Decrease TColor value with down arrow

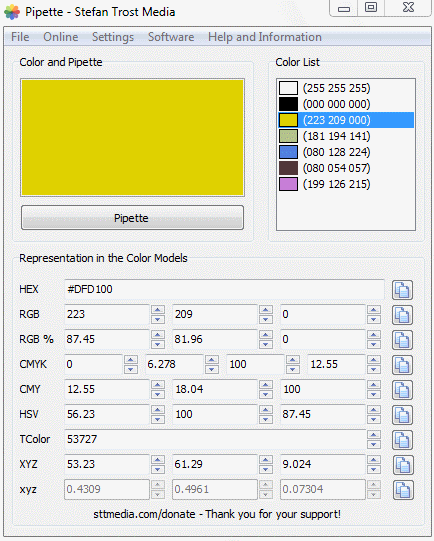coord(374,444)
